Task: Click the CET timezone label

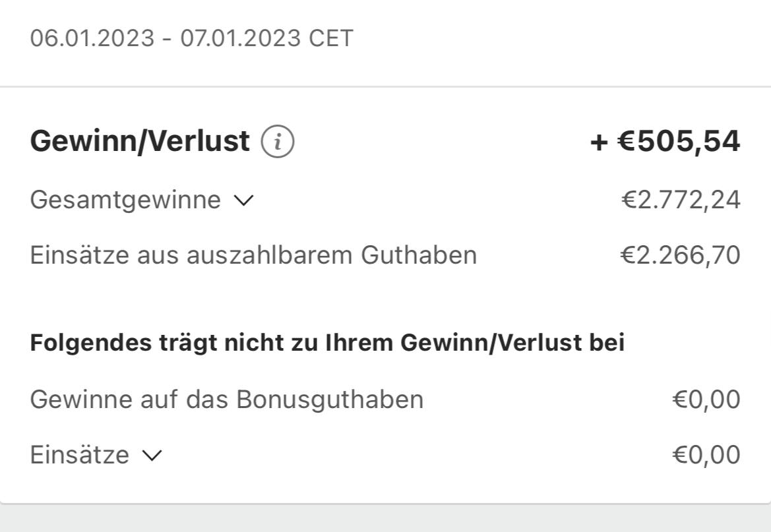Action: tap(331, 38)
